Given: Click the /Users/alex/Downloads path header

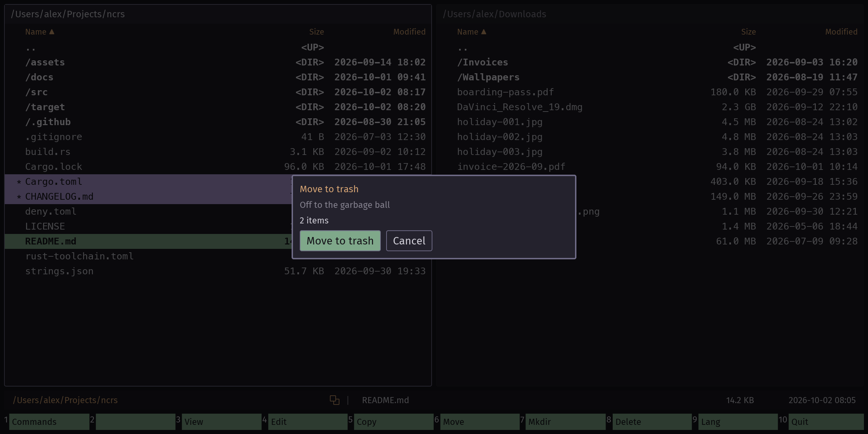Looking at the screenshot, I should pyautogui.click(x=494, y=14).
